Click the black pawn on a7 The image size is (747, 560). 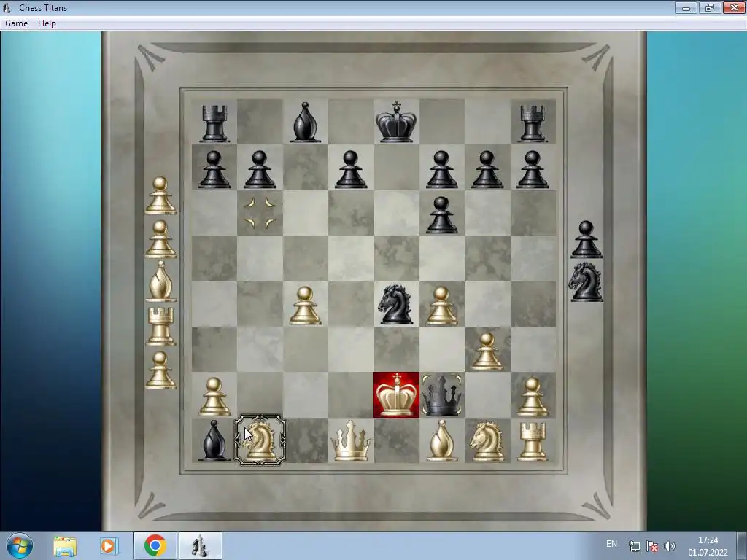pos(214,169)
